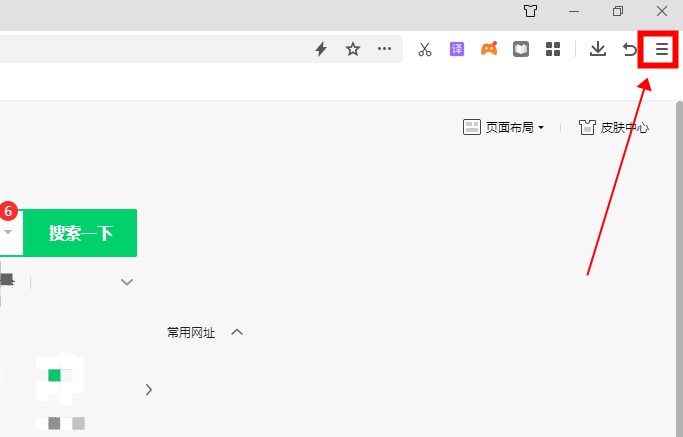Restore down the browser window
The image size is (683, 437).
(618, 11)
